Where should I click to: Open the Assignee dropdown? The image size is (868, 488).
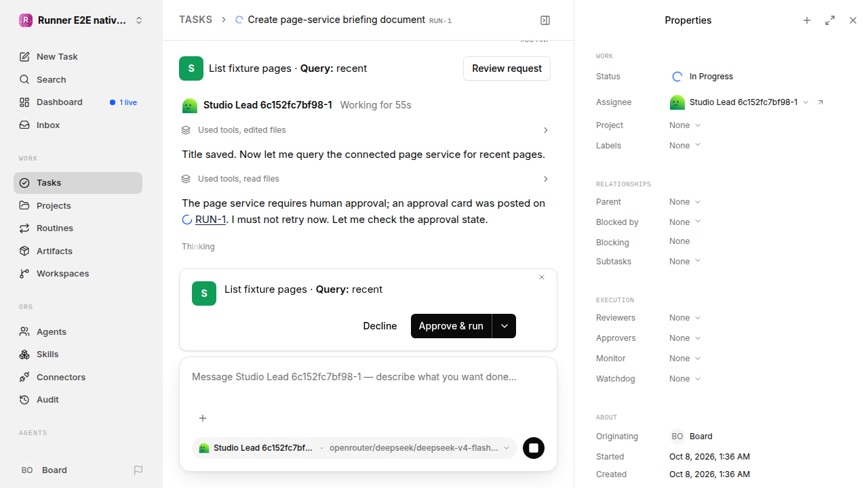[x=739, y=102]
